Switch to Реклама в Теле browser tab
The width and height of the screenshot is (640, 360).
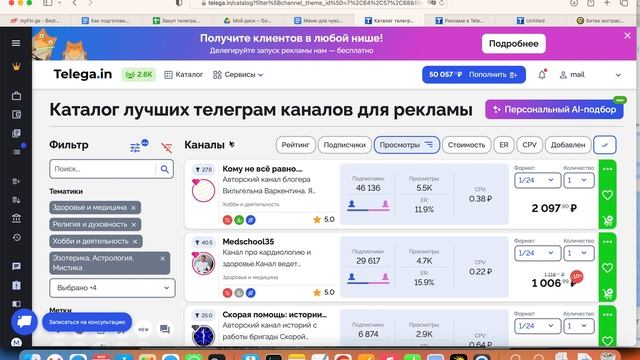(459, 20)
